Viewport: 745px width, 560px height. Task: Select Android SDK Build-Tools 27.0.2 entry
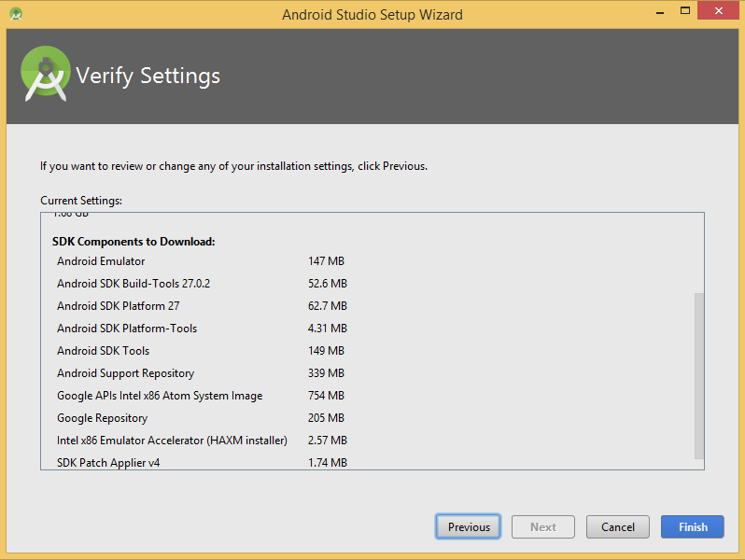(134, 284)
